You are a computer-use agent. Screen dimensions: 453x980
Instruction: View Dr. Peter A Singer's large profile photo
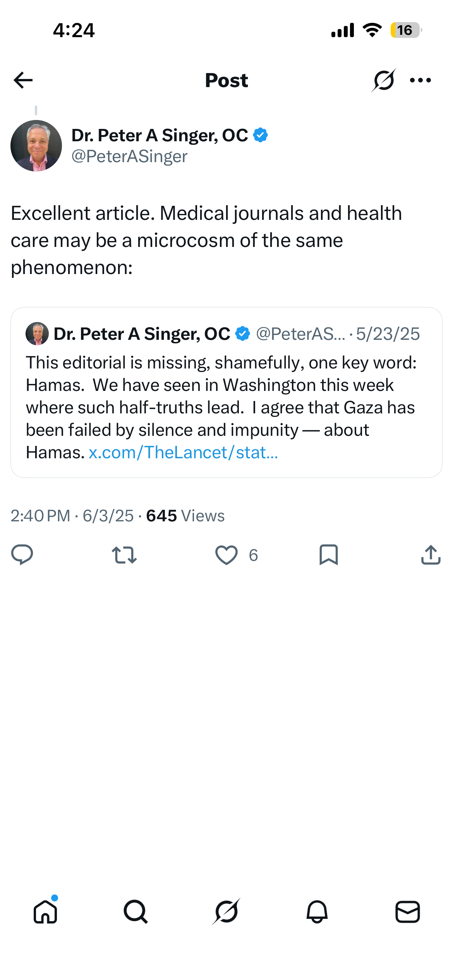36,146
